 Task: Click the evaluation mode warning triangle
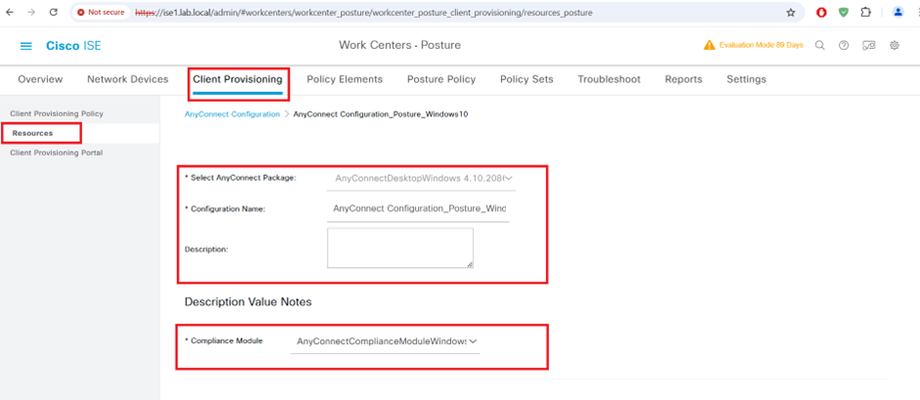click(x=709, y=45)
